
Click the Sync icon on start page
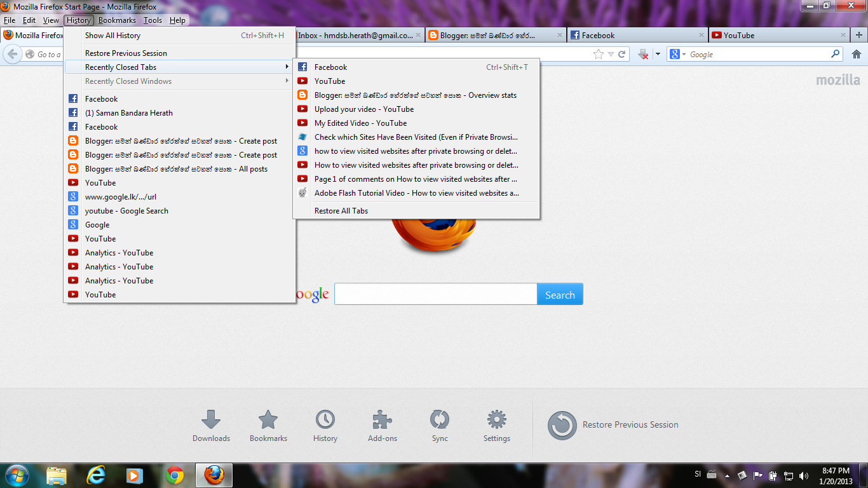click(x=440, y=420)
